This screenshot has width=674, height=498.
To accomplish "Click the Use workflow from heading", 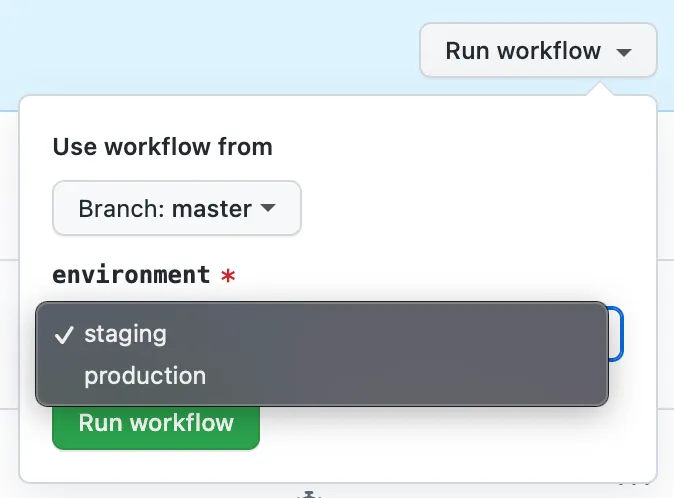I will point(162,147).
